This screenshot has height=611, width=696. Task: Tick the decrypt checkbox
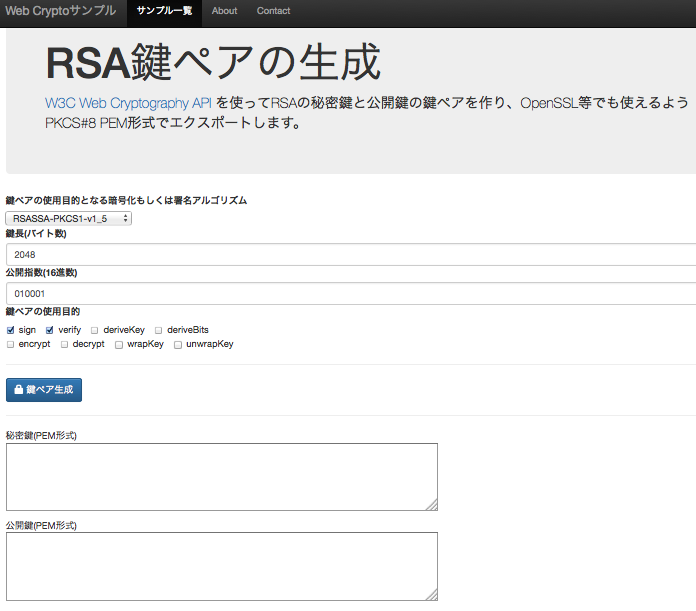[64, 345]
